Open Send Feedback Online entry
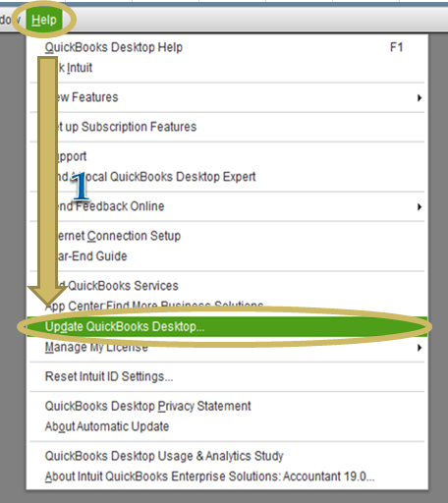The image size is (448, 503). click(227, 206)
